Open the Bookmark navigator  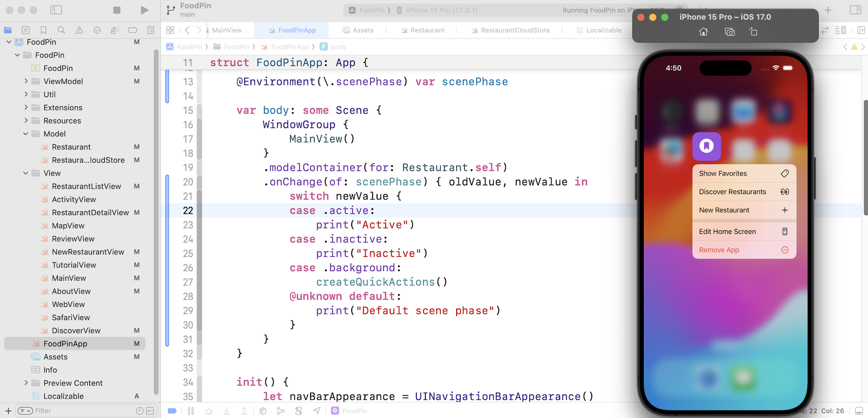coord(43,30)
